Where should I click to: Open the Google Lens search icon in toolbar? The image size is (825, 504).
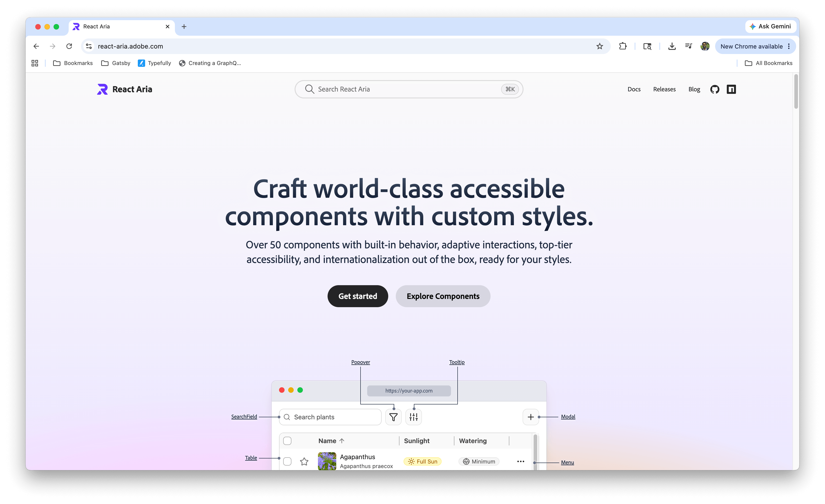click(x=647, y=46)
